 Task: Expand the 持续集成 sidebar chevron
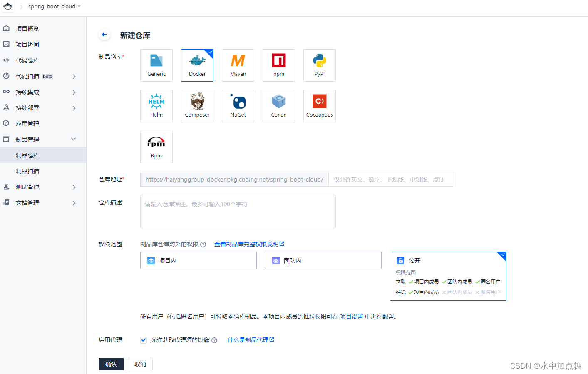coord(74,92)
